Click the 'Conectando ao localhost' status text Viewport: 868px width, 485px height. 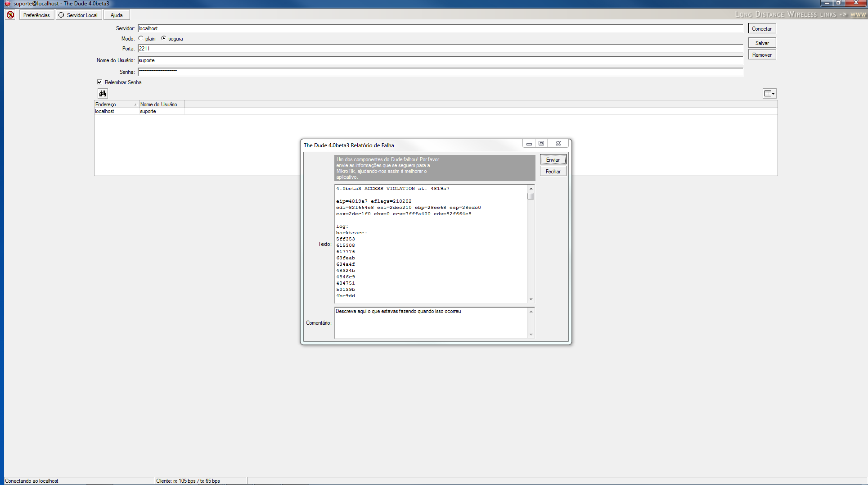31,481
